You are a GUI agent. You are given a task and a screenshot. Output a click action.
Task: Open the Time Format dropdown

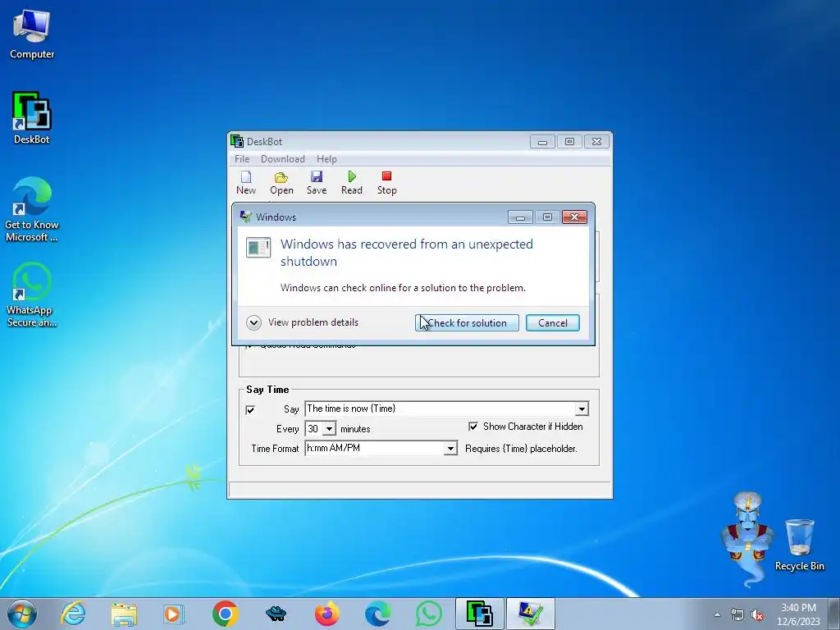[451, 449]
